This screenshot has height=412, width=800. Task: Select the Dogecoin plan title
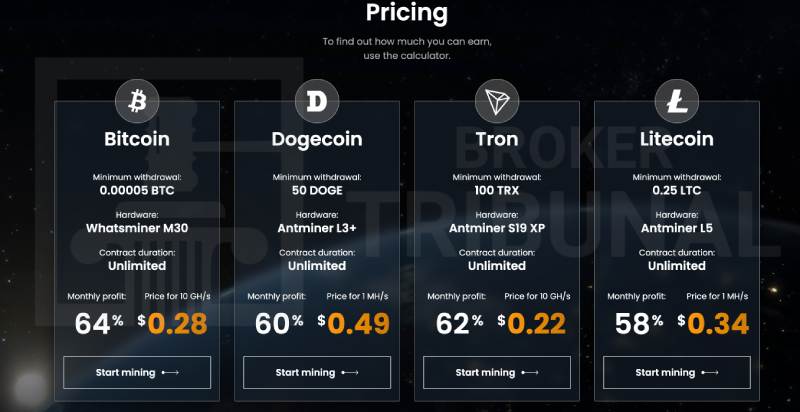tap(317, 139)
